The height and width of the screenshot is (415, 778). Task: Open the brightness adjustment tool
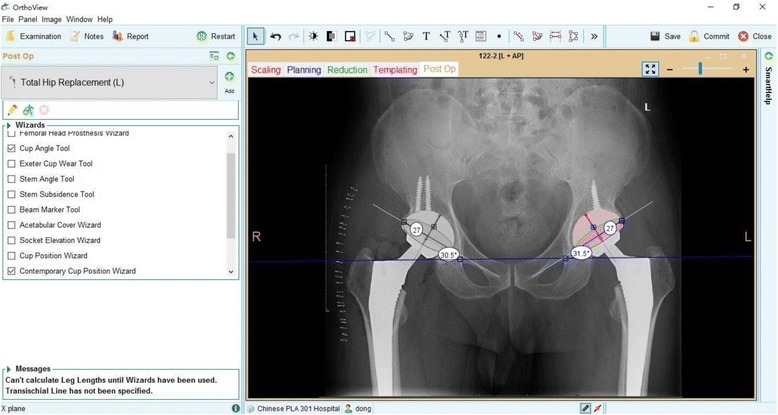313,36
